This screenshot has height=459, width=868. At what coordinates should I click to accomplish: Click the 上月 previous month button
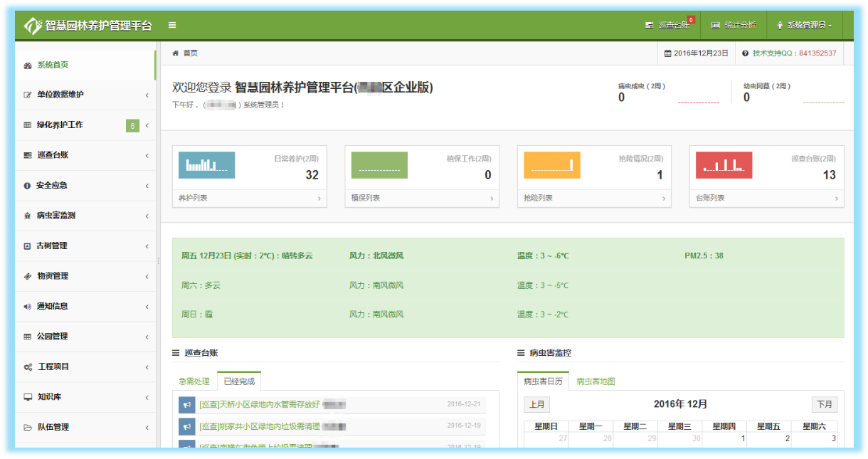pyautogui.click(x=537, y=405)
